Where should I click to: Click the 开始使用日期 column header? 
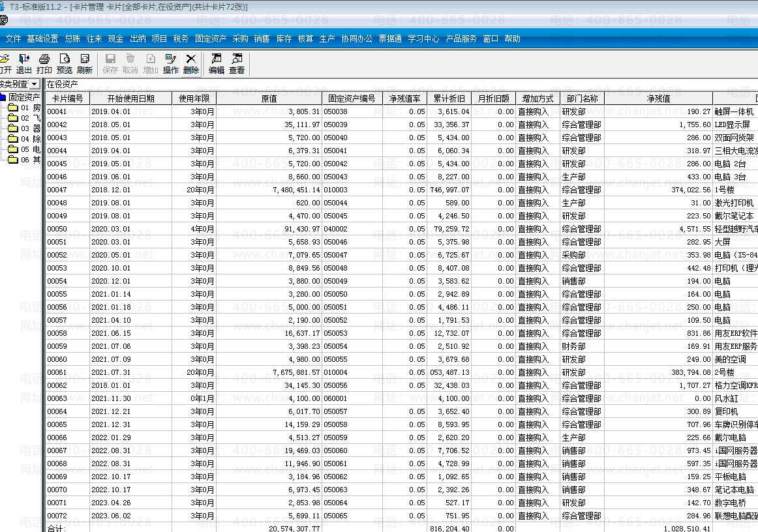(x=130, y=98)
